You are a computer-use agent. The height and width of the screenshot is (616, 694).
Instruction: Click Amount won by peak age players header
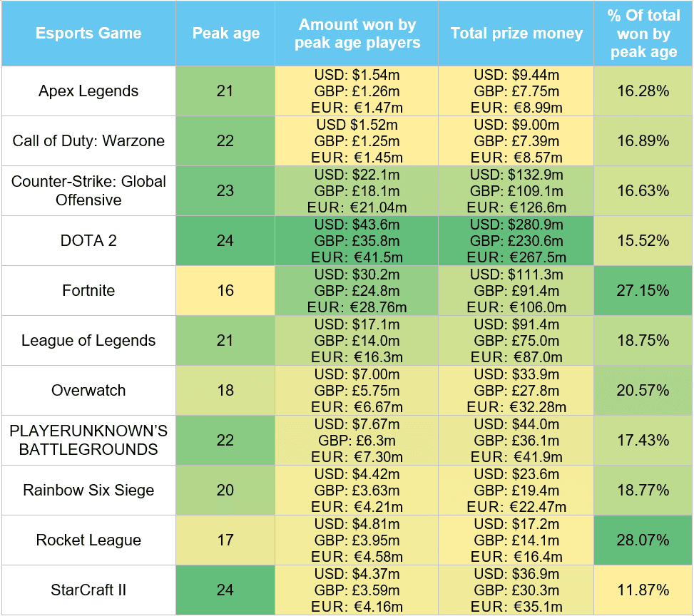[x=357, y=34]
